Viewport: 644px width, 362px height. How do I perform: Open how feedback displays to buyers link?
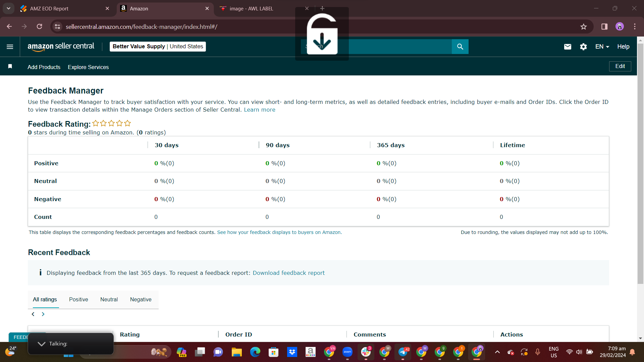(x=279, y=232)
